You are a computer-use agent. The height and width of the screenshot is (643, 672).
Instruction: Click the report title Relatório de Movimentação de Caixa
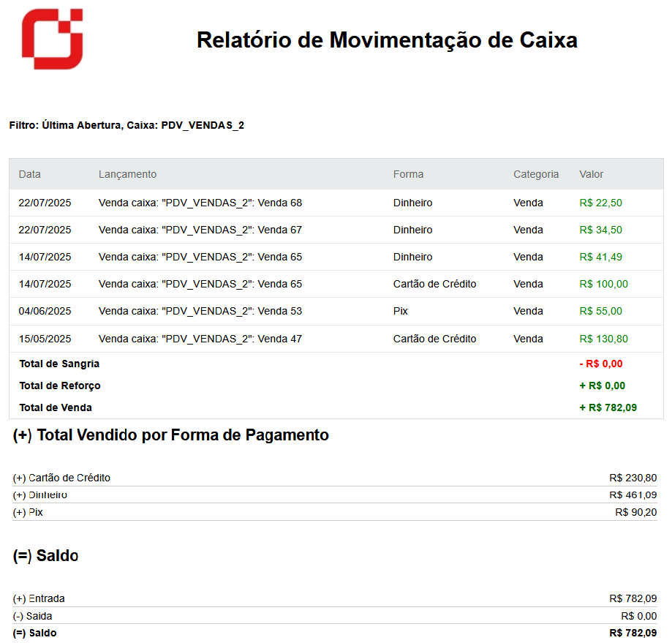tap(387, 40)
